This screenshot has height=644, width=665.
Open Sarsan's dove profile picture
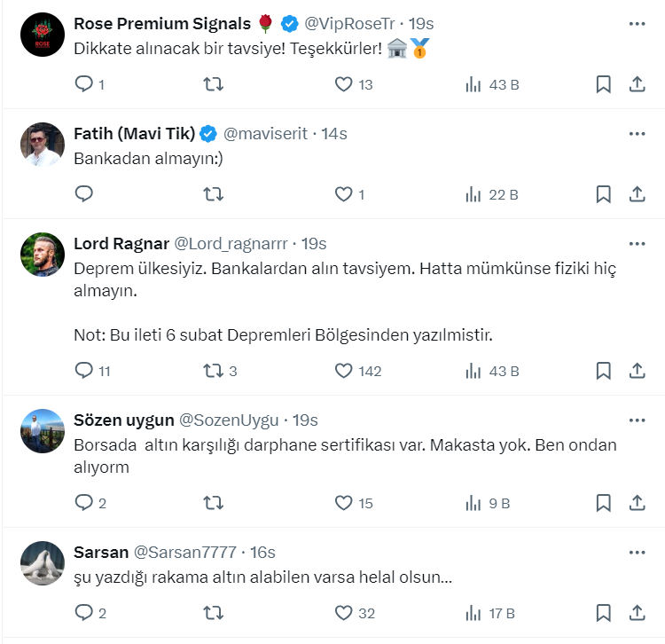point(43,563)
